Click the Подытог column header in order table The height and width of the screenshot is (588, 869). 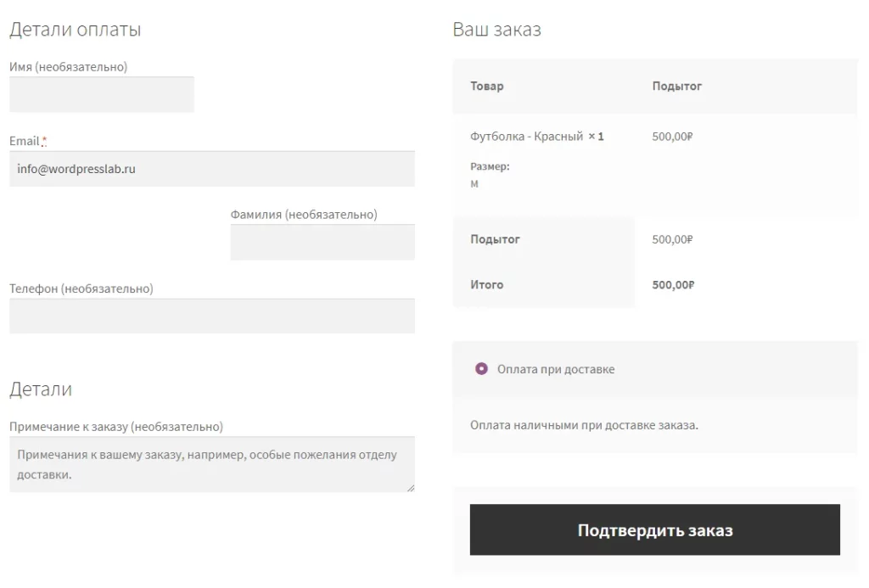point(676,86)
